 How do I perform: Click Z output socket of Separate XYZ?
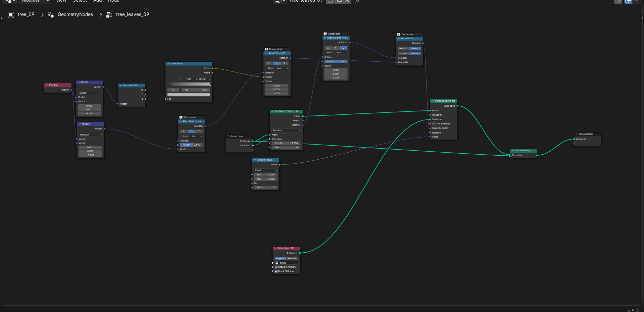point(145,99)
